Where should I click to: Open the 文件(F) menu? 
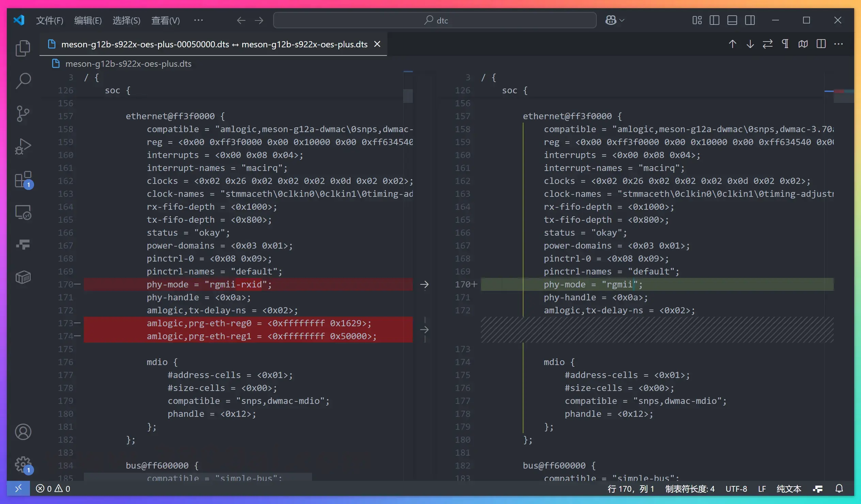click(x=49, y=20)
